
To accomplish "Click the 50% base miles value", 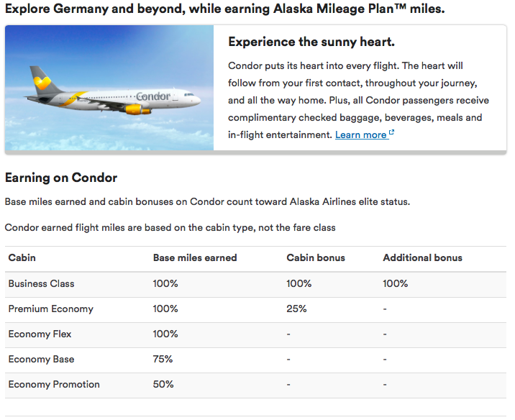I will (x=163, y=384).
